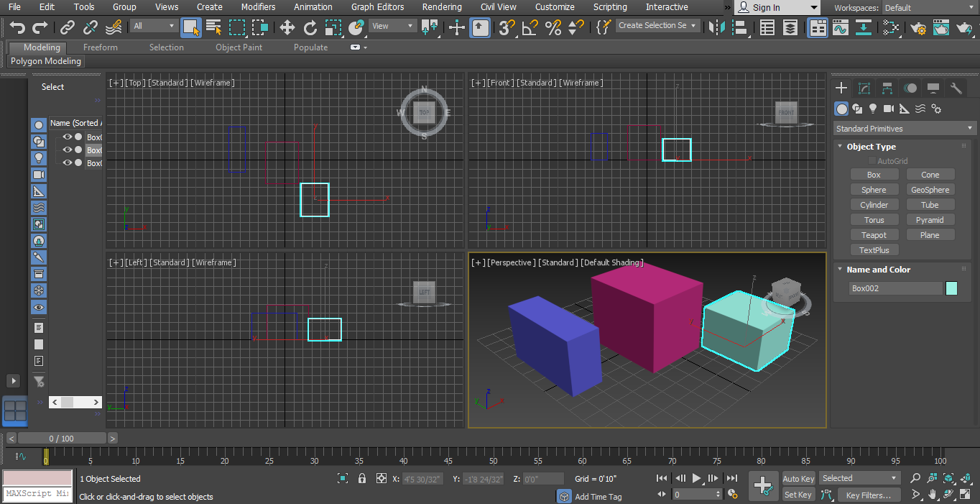Select the Lights category icon in Create panel
The image size is (980, 504).
pos(873,109)
